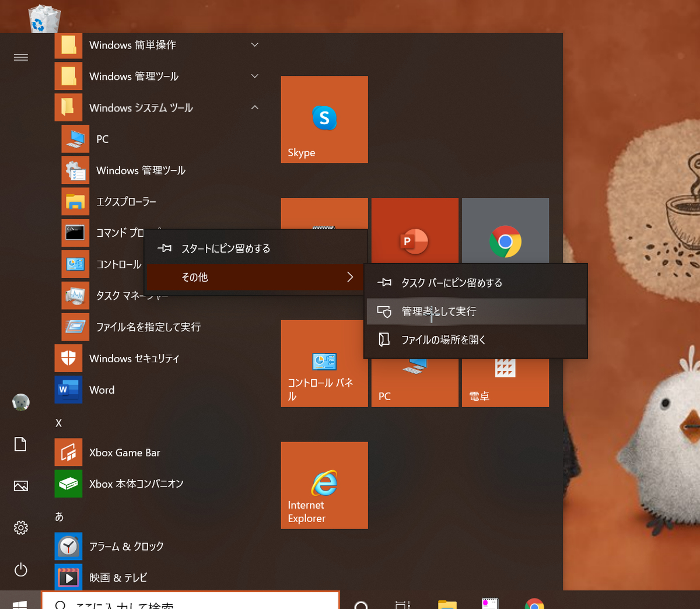Open Windows セキュリティ shield icon

click(68, 358)
